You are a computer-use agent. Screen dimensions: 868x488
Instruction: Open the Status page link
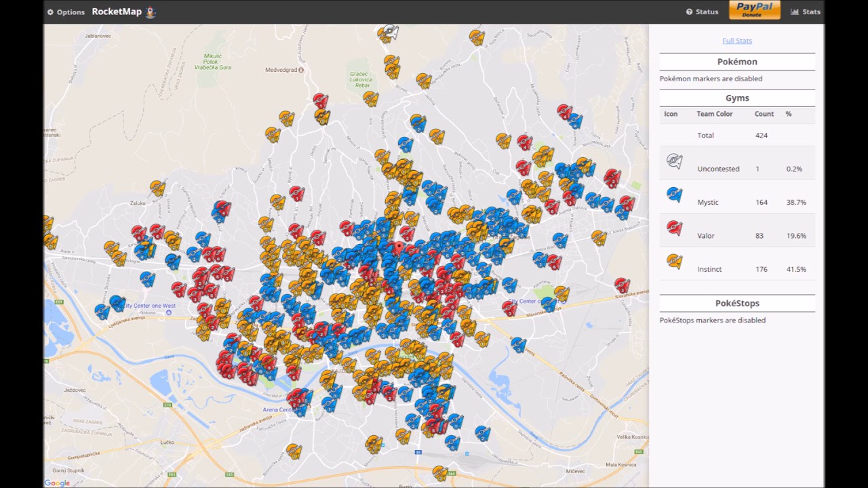pyautogui.click(x=702, y=12)
